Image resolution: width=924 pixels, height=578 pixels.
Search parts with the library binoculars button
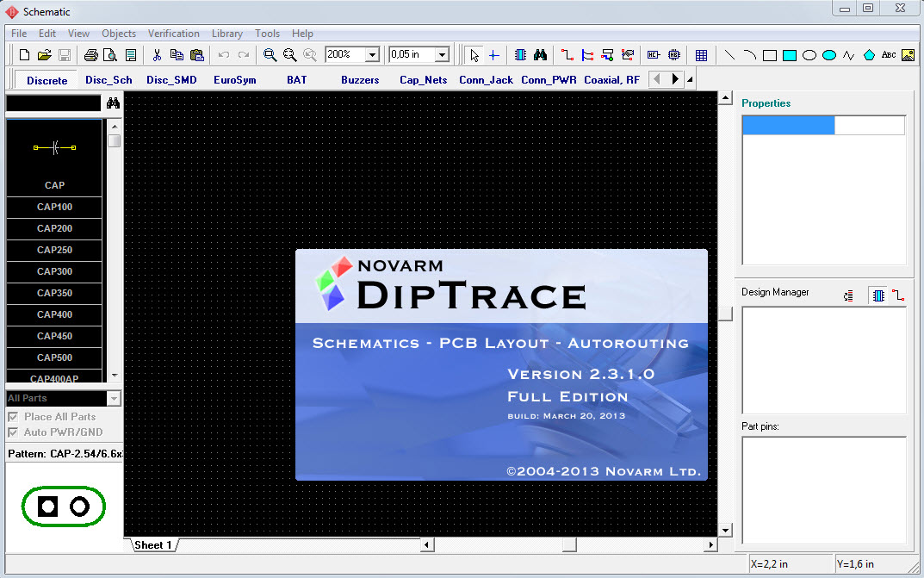(113, 103)
